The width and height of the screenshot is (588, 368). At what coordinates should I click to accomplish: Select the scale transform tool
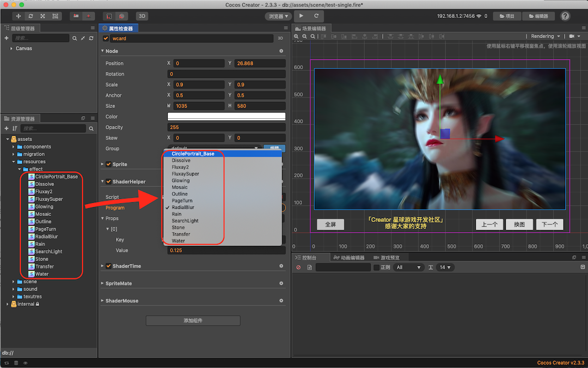point(43,16)
